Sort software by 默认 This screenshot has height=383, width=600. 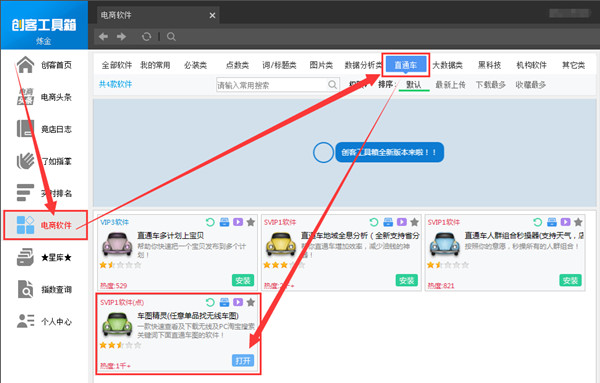click(414, 85)
